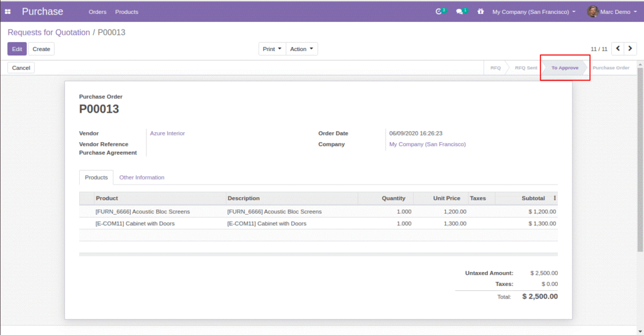Open Marc Demo user menu
The height and width of the screenshot is (335, 644).
613,12
